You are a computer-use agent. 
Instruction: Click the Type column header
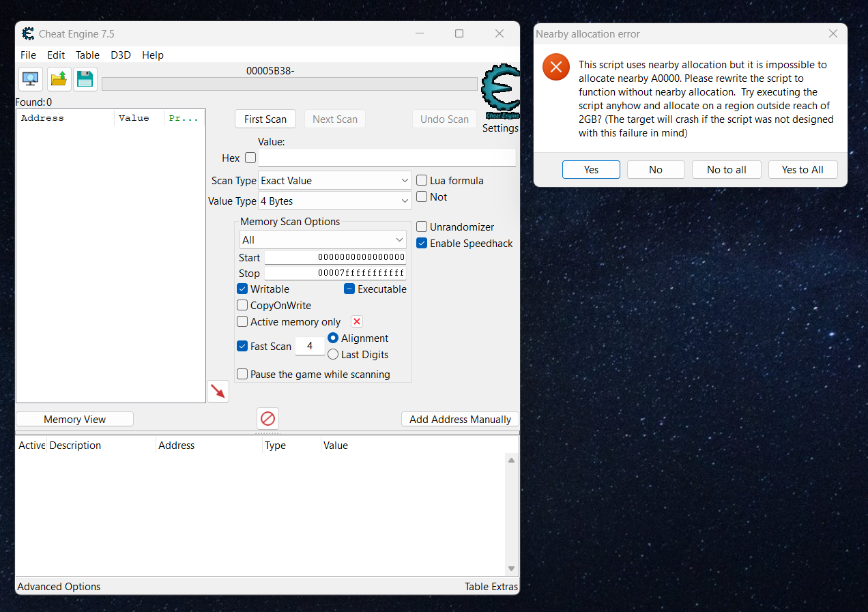[291, 445]
